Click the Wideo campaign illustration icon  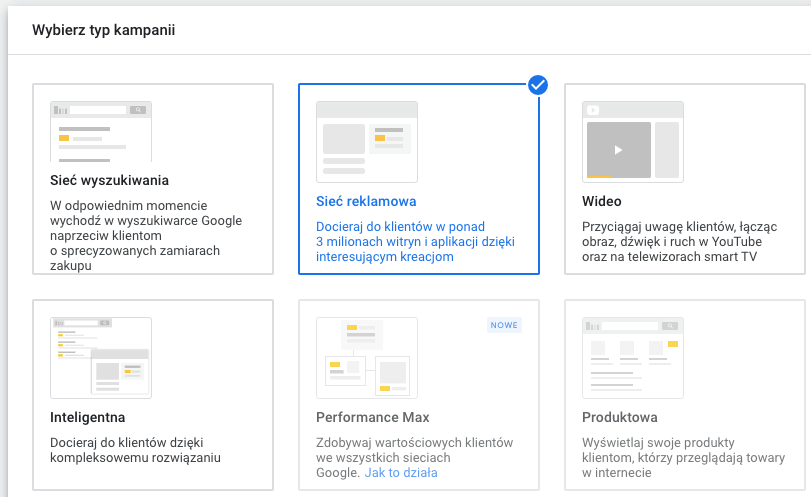click(x=633, y=142)
